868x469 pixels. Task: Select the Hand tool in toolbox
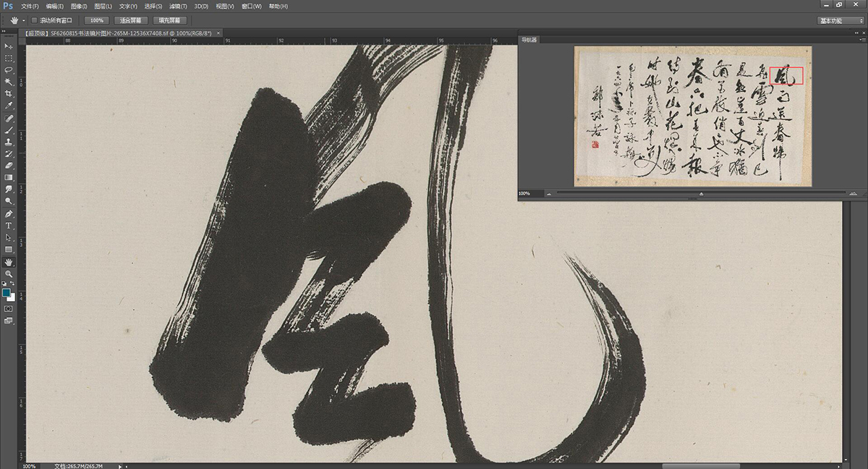pos(9,262)
